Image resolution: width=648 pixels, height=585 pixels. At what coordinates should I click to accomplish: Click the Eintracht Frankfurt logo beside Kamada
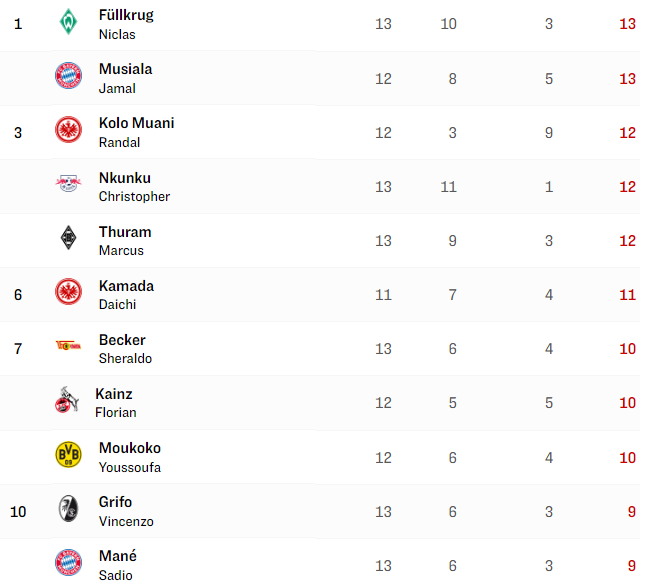click(68, 292)
